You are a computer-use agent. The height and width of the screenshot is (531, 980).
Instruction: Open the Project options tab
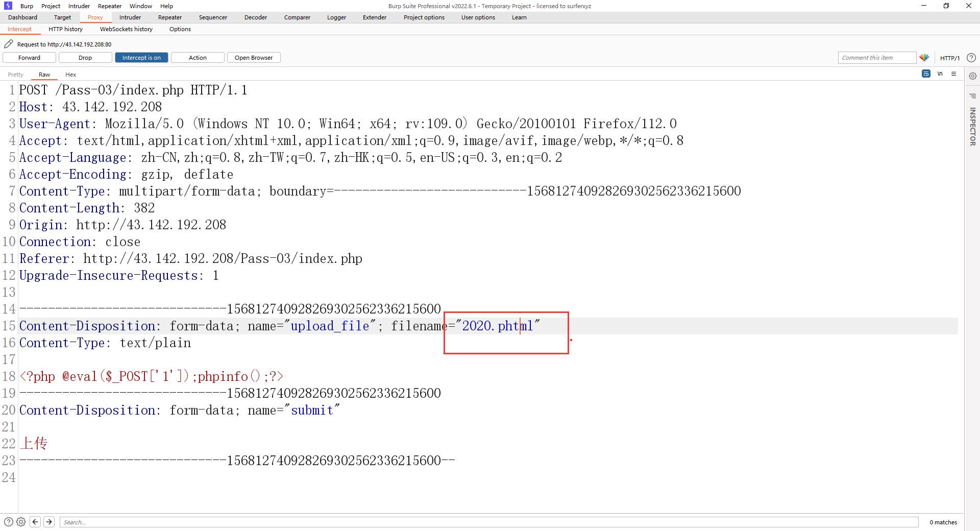tap(424, 17)
